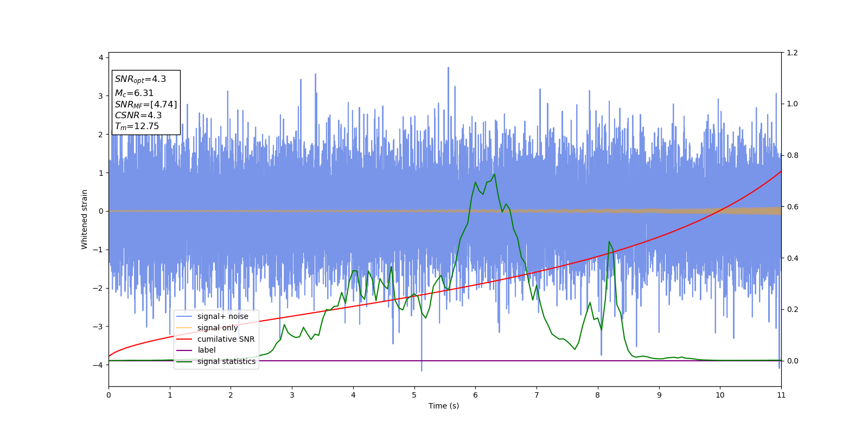Click the SNR_MF=[4.74] annotation text
The image size is (868, 434).
pos(146,105)
